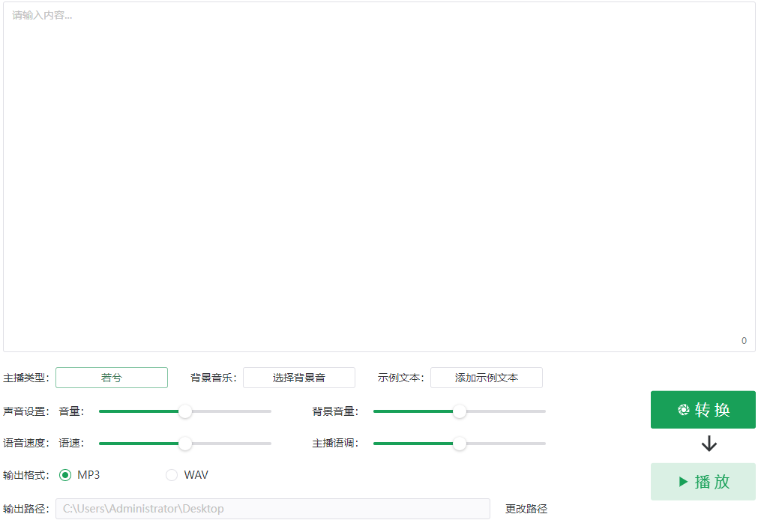
Task: Click the 背景音量 slider handle
Action: (460, 411)
